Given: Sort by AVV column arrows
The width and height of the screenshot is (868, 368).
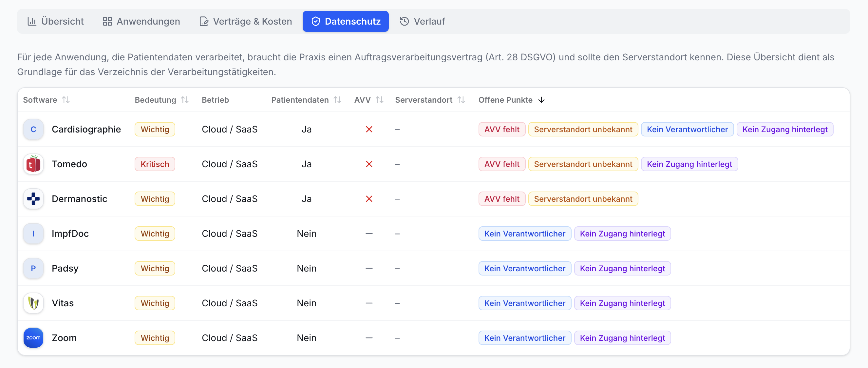Looking at the screenshot, I should tap(379, 100).
